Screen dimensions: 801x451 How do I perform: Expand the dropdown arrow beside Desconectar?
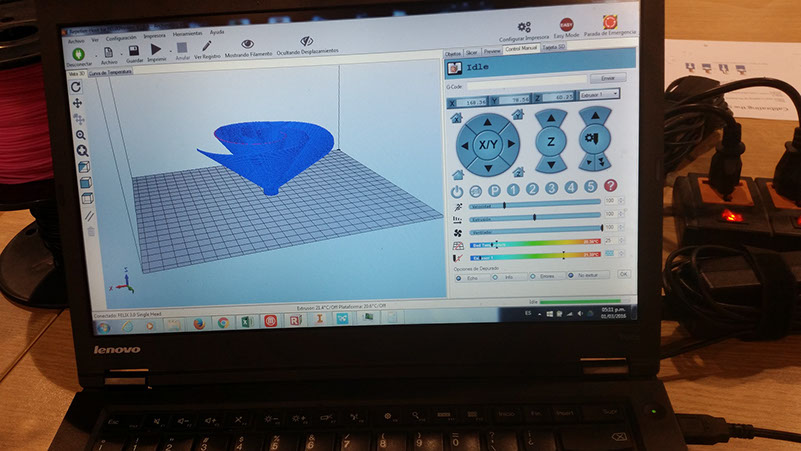pyautogui.click(x=96, y=56)
